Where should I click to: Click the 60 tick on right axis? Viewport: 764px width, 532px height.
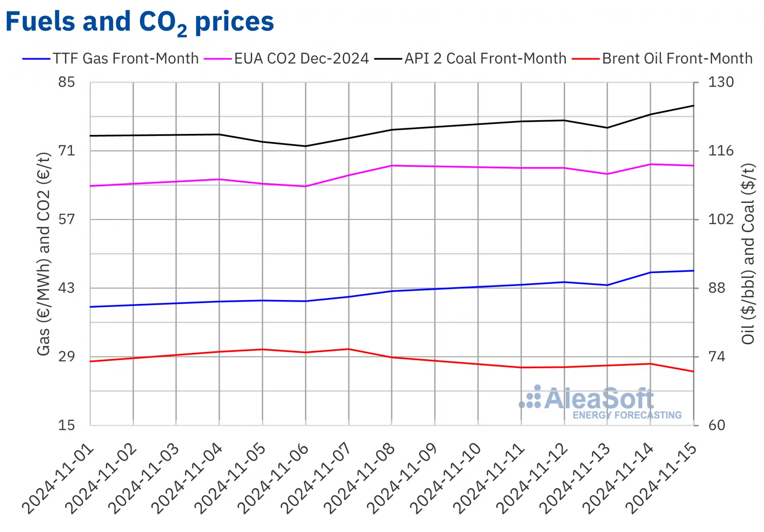pos(717,425)
